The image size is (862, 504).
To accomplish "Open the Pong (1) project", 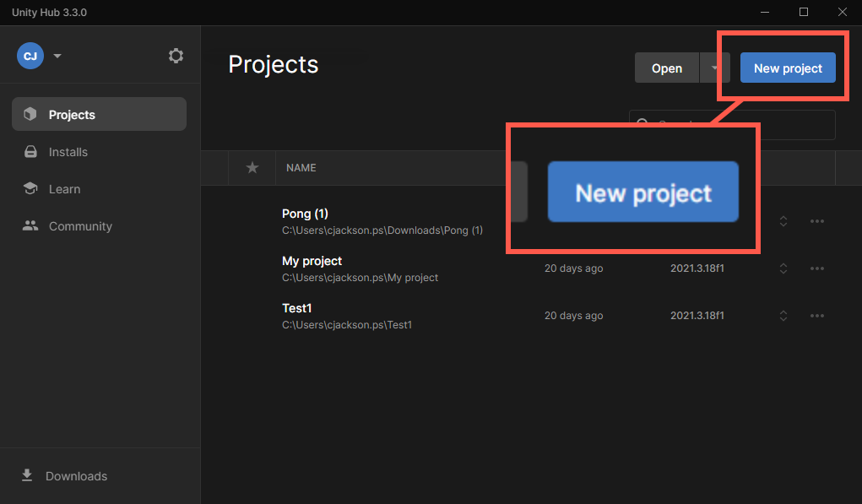I will click(305, 214).
